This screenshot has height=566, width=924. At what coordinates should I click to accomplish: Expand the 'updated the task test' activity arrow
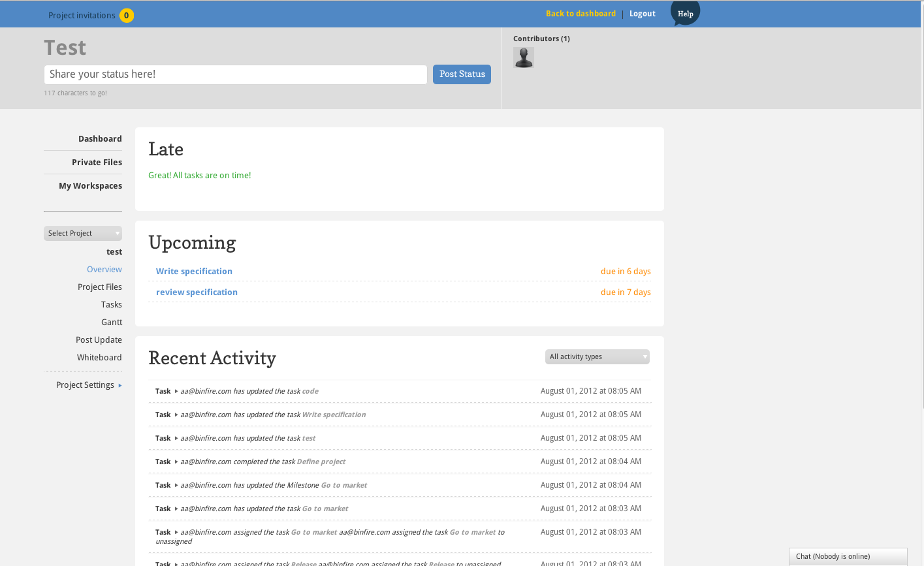coord(176,438)
